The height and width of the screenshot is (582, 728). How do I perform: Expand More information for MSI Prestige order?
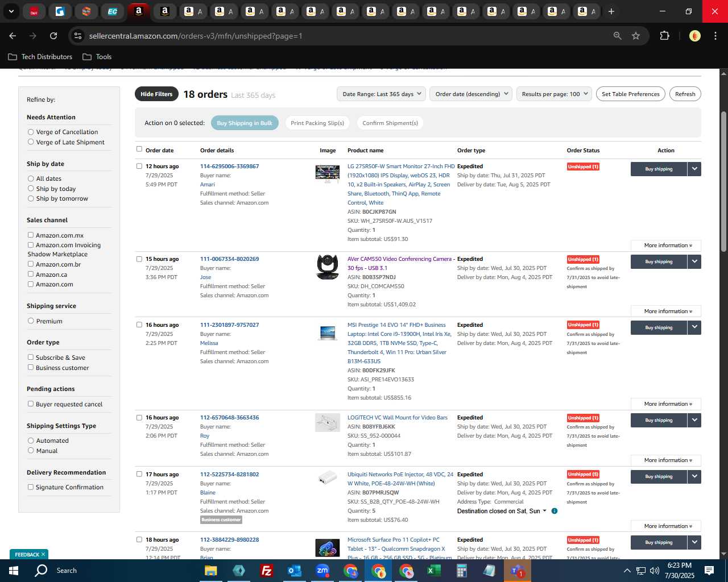point(665,404)
